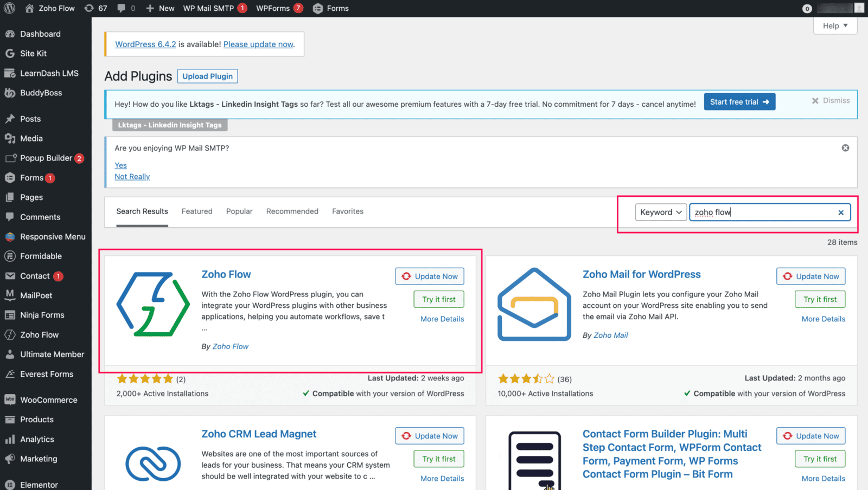
Task: Open the Keyword search type dropdown
Action: pyautogui.click(x=661, y=212)
